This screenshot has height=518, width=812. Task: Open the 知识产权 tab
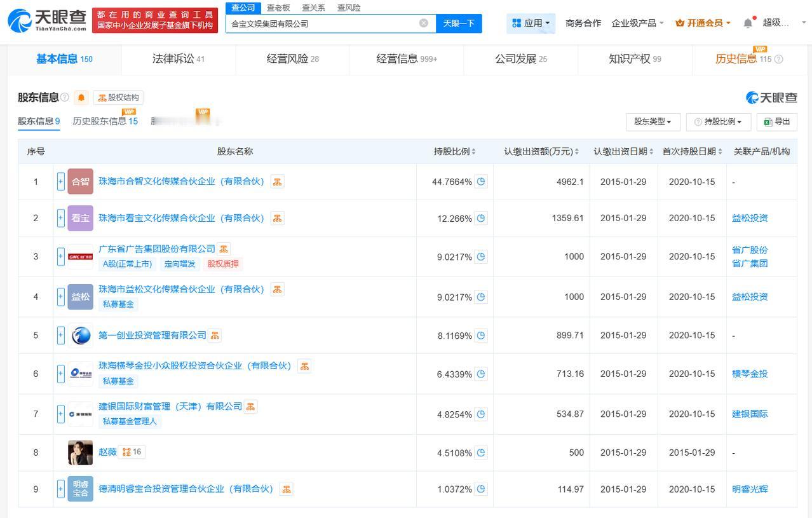click(x=635, y=59)
